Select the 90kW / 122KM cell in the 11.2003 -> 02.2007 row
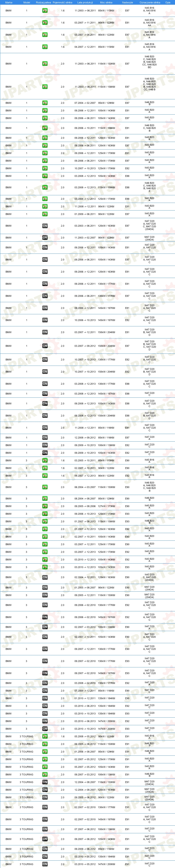 point(106,238)
